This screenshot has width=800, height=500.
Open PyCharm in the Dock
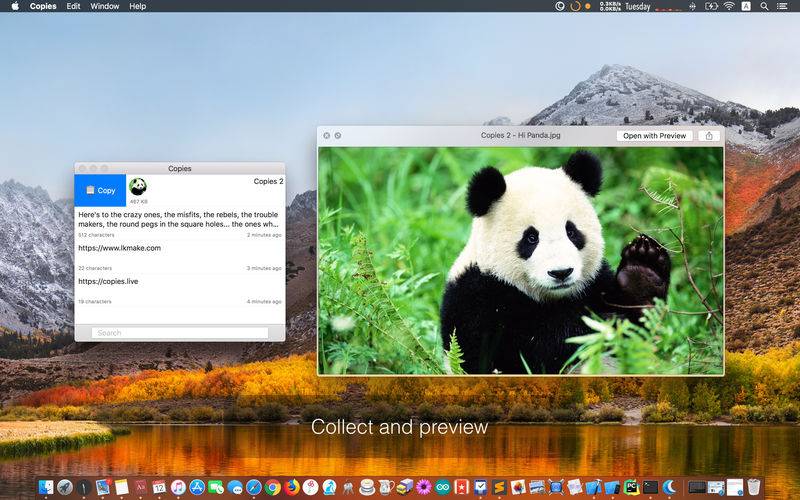pyautogui.click(x=632, y=487)
